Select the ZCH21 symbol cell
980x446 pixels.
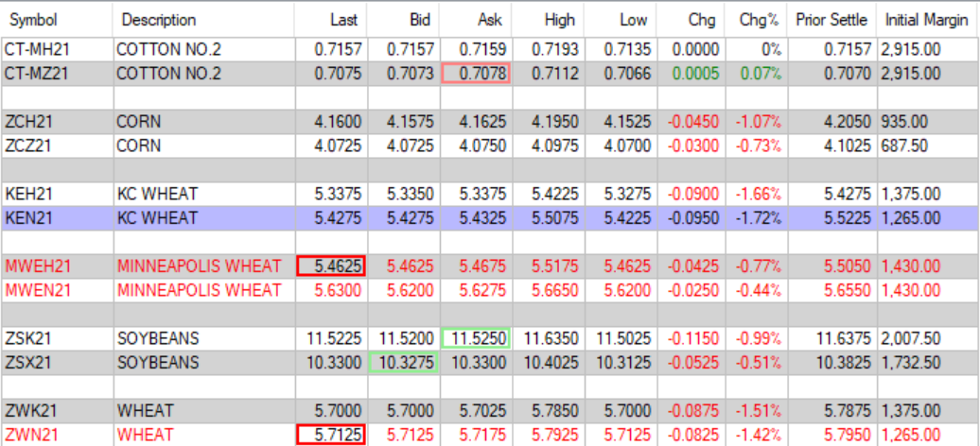point(56,122)
